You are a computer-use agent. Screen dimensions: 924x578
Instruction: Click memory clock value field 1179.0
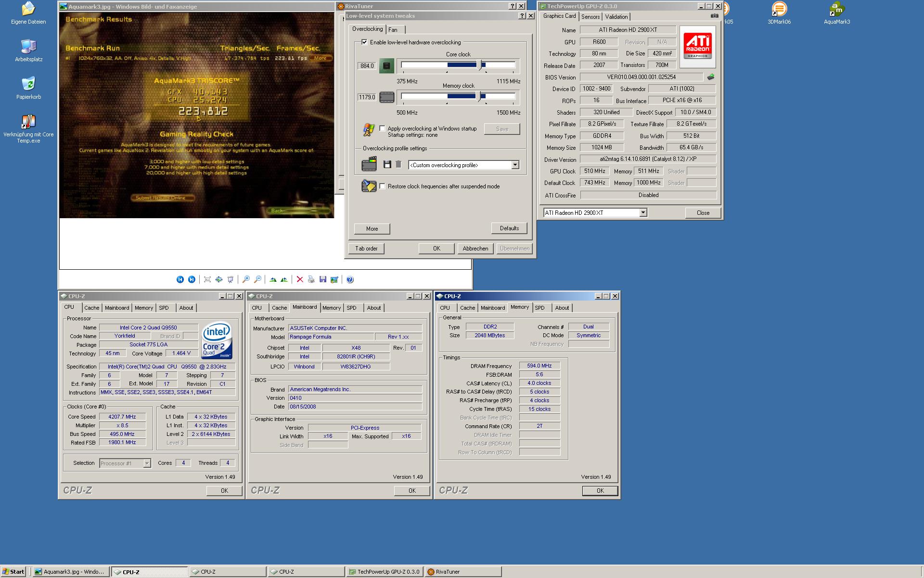(x=367, y=97)
